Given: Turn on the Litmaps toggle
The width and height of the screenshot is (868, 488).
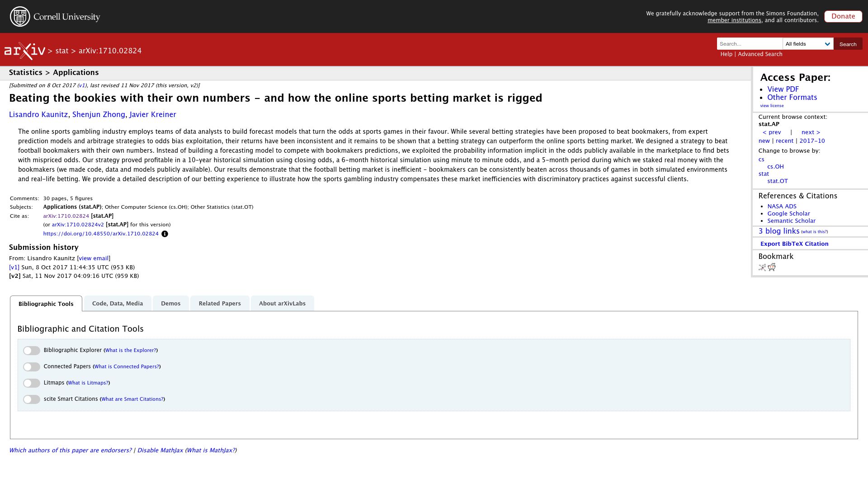Looking at the screenshot, I should coord(32,383).
